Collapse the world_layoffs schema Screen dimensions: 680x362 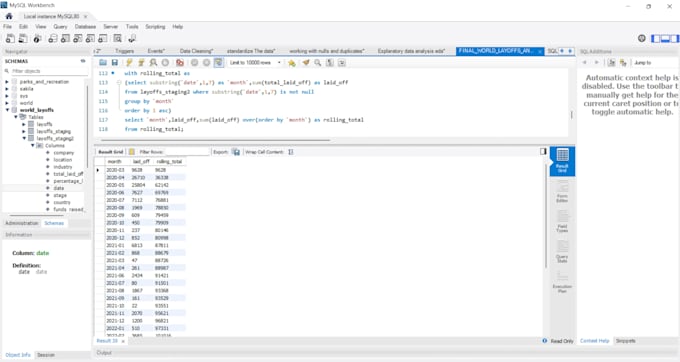click(7, 110)
